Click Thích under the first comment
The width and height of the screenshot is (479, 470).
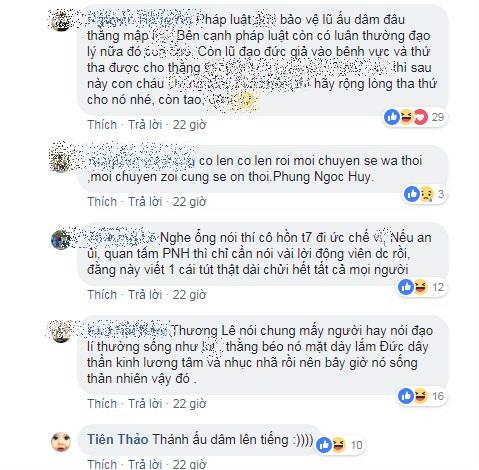pyautogui.click(x=102, y=125)
